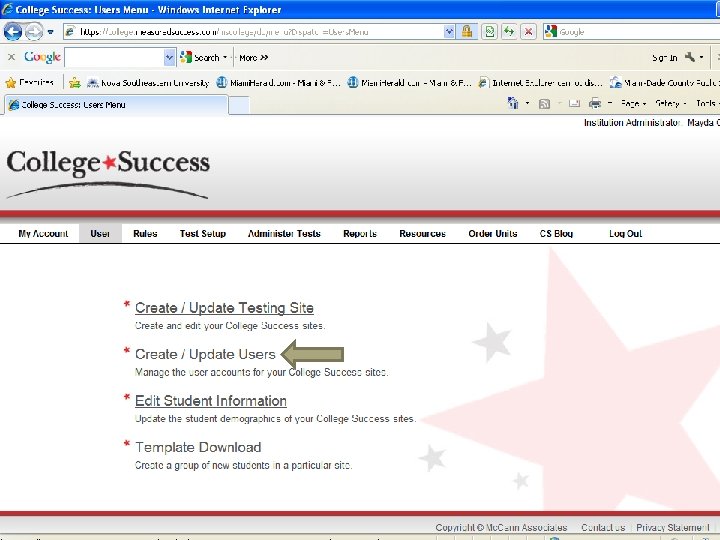Go back with the browser Back arrow
720x540 pixels.
pyautogui.click(x=13, y=32)
